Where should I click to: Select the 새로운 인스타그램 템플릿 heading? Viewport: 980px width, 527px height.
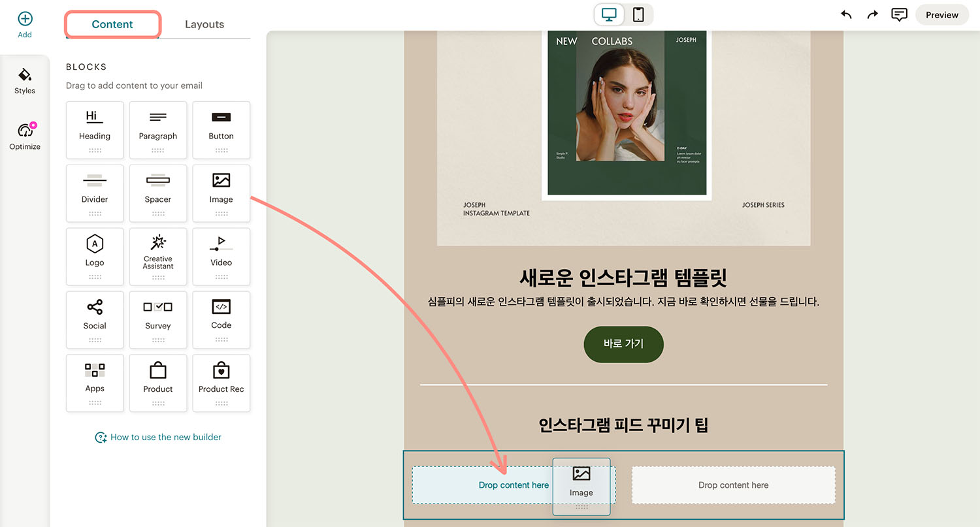click(623, 278)
